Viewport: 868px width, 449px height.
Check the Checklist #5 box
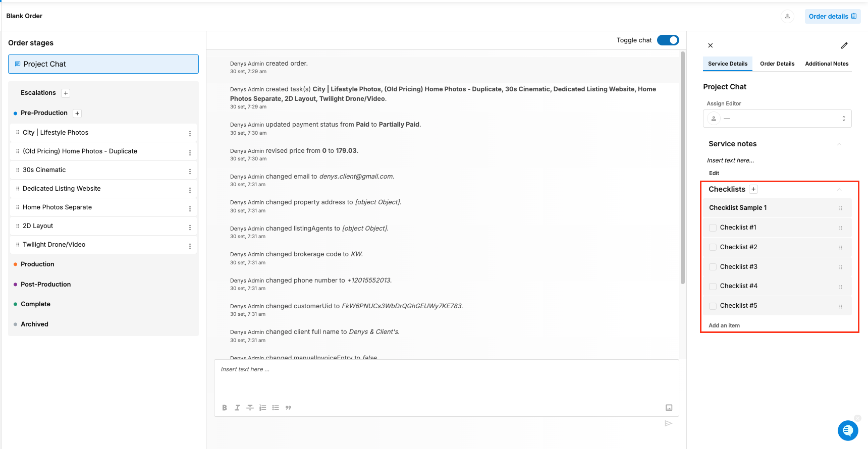[713, 306]
